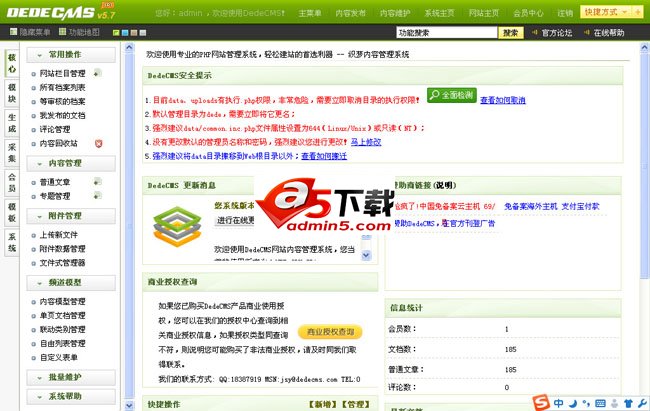
Task: Open the shirt skin icon in IME bar
Action: coord(628,403)
